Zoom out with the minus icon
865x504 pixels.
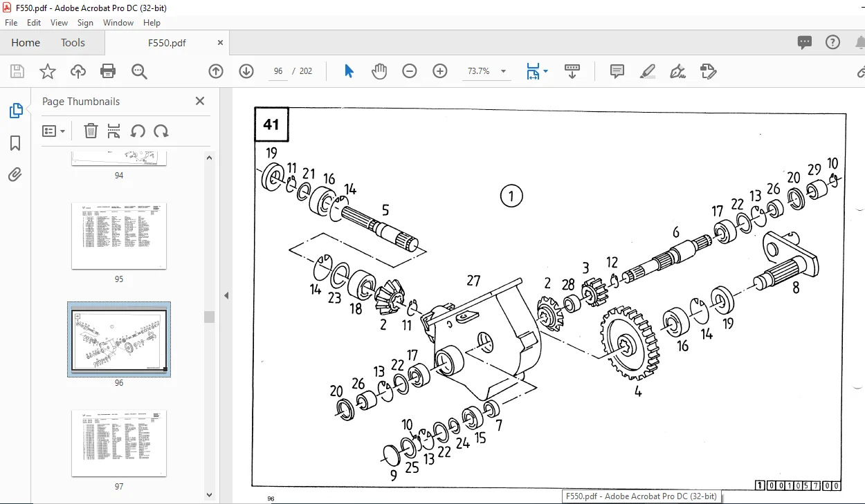point(410,71)
